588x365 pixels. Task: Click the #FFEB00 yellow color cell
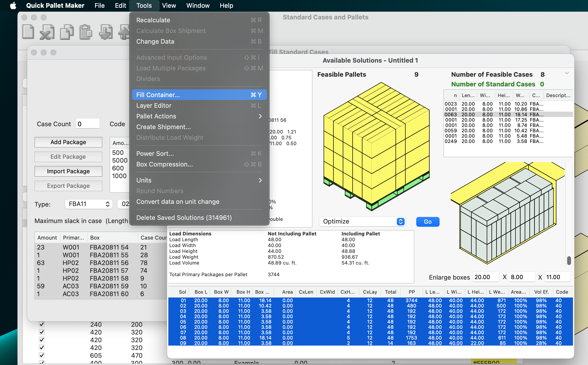[x=493, y=362]
